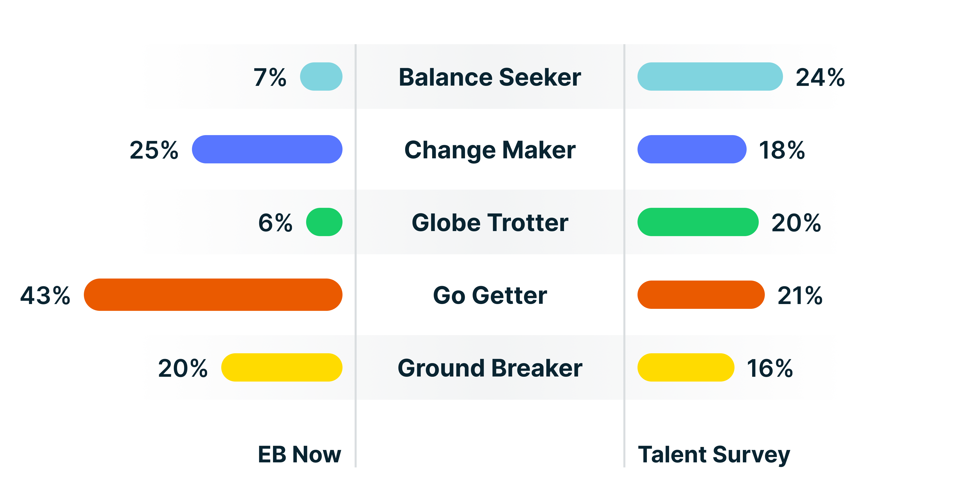Image resolution: width=980 pixels, height=501 pixels.
Task: Click the 18% value beside Change Maker
Action: pos(782,150)
